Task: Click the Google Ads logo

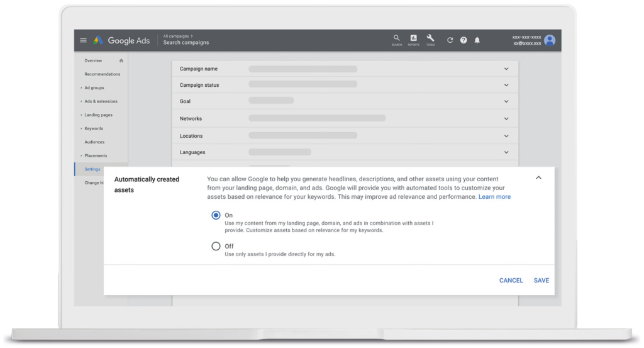Action: coord(122,40)
